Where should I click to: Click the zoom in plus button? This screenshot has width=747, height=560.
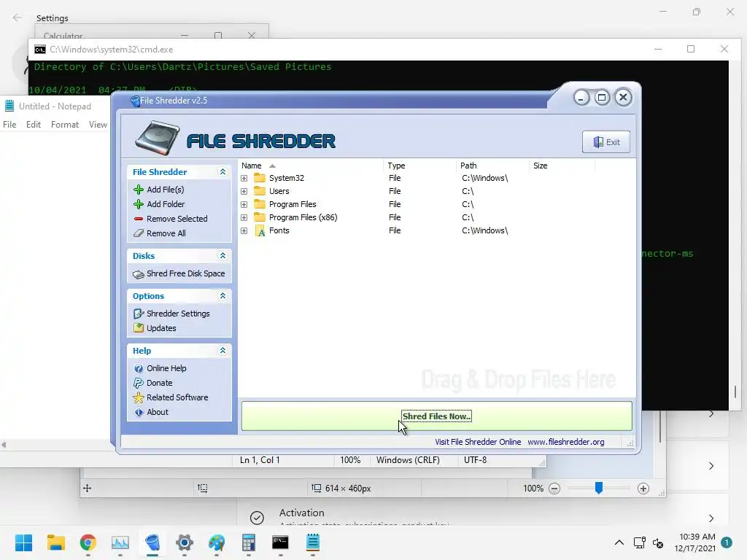(x=643, y=489)
